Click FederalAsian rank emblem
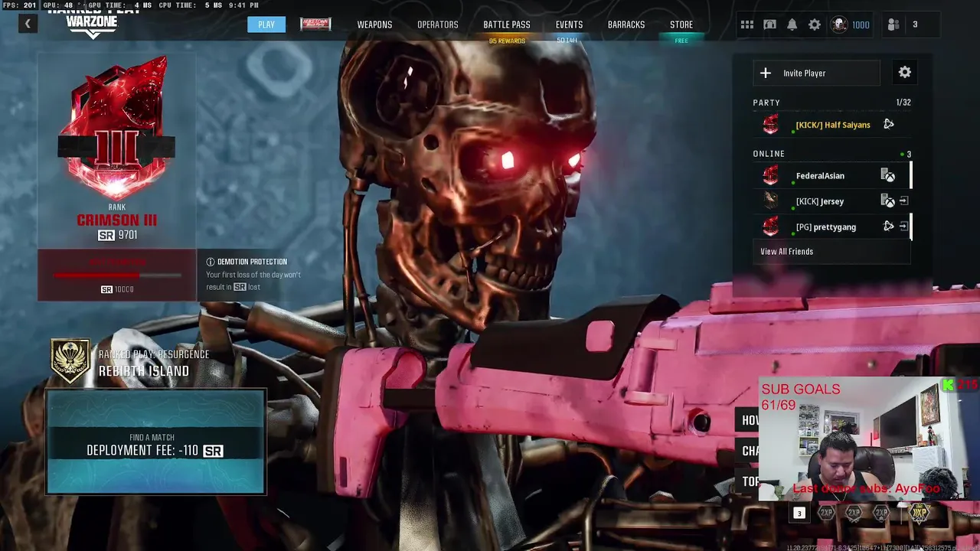 pos(771,175)
